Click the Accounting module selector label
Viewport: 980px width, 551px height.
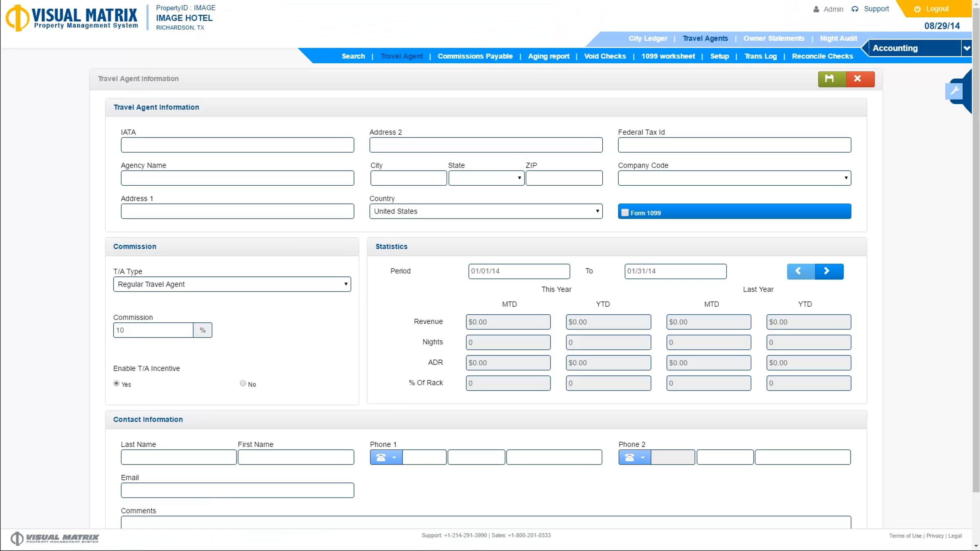tap(895, 48)
